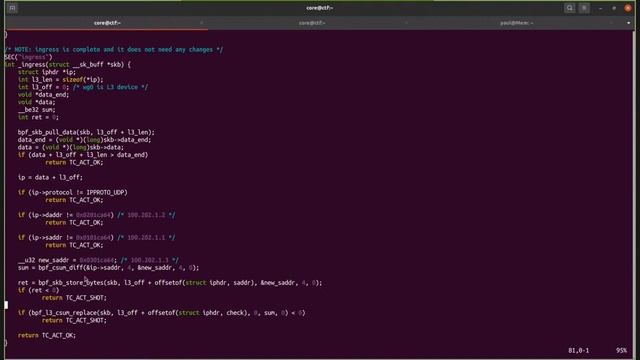Screen dimensions: 640x360
Task: Click the final 'return TC_ACT_OK;' line
Action: pyautogui.click(x=47, y=336)
